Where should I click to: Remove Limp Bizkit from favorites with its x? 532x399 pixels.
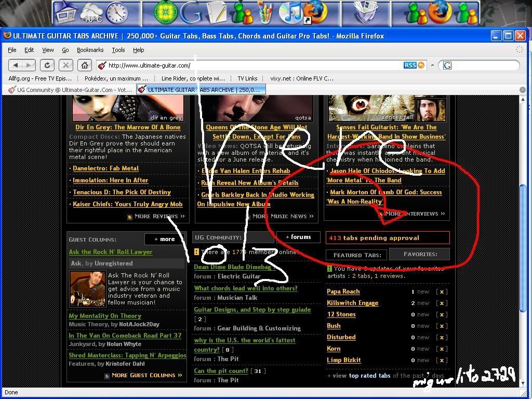(x=442, y=361)
